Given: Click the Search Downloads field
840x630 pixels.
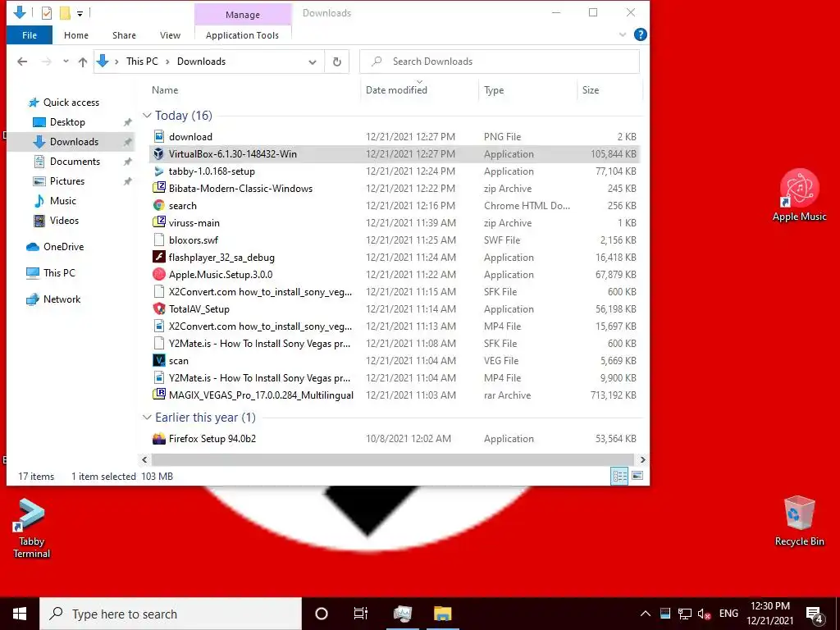Looking at the screenshot, I should pos(500,62).
